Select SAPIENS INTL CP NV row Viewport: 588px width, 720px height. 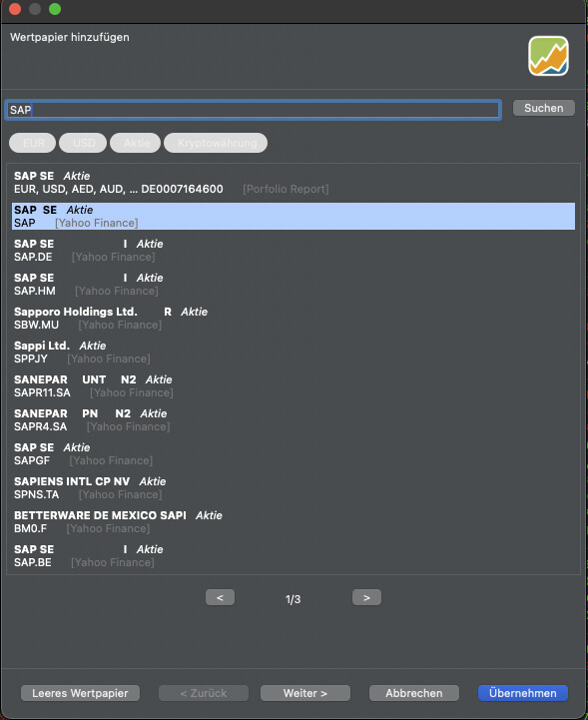point(294,488)
